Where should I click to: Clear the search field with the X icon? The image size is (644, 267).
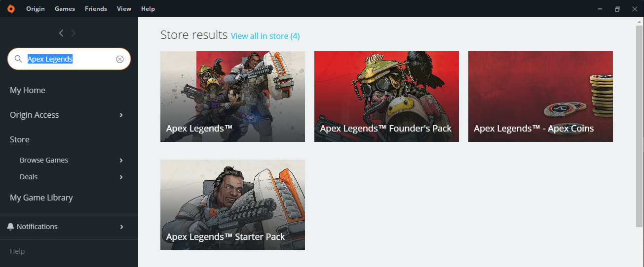point(120,59)
